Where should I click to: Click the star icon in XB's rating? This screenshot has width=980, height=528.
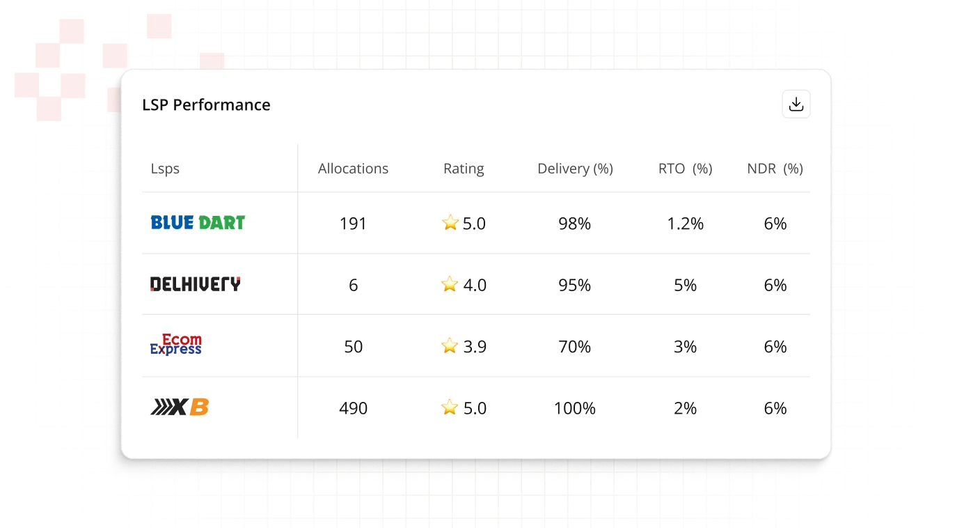point(450,407)
